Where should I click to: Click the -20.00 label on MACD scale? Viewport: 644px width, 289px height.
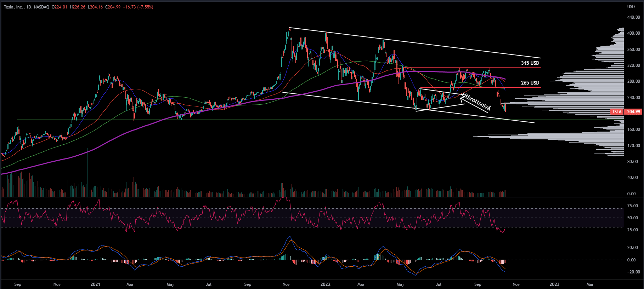(633, 272)
